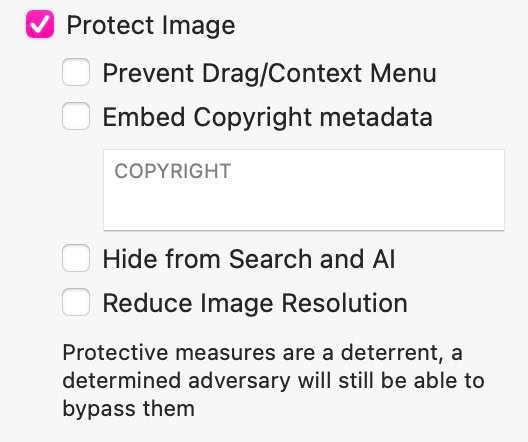Check the Hide from Search and AI box

(x=76, y=258)
